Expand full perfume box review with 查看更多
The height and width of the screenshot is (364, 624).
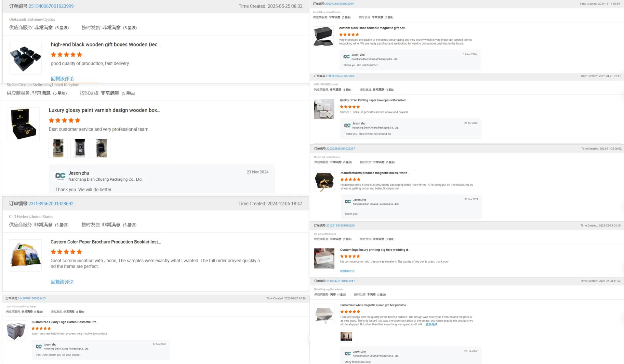coord(431,324)
